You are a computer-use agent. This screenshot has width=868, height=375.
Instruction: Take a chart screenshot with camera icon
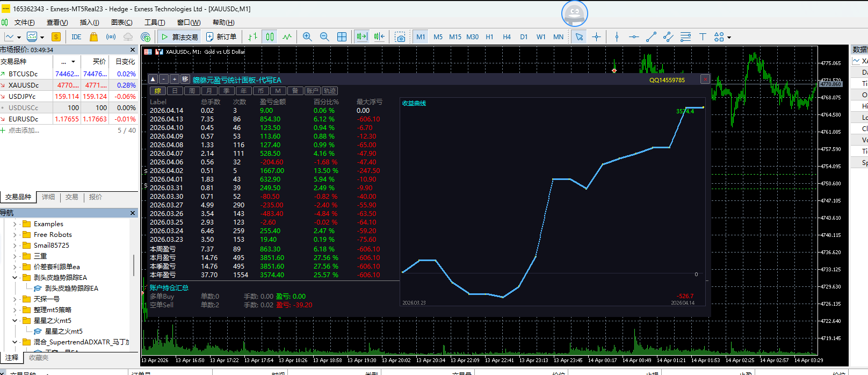[x=400, y=37]
